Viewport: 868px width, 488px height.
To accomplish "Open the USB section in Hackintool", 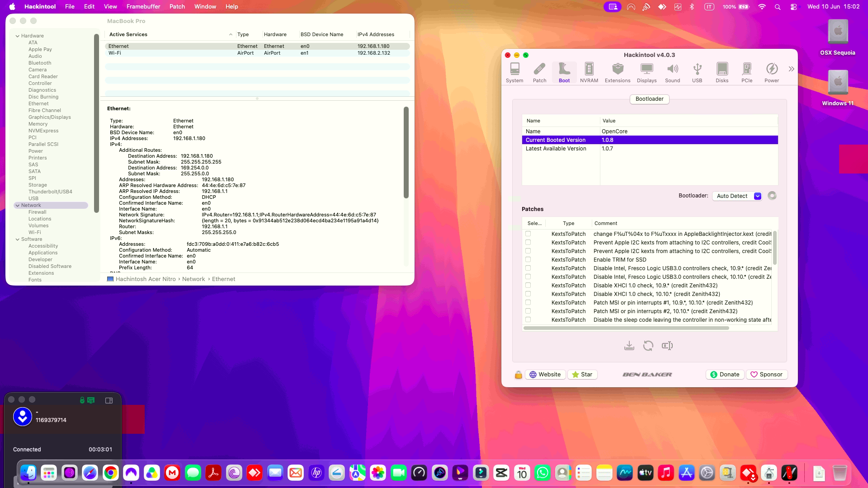I will (697, 72).
